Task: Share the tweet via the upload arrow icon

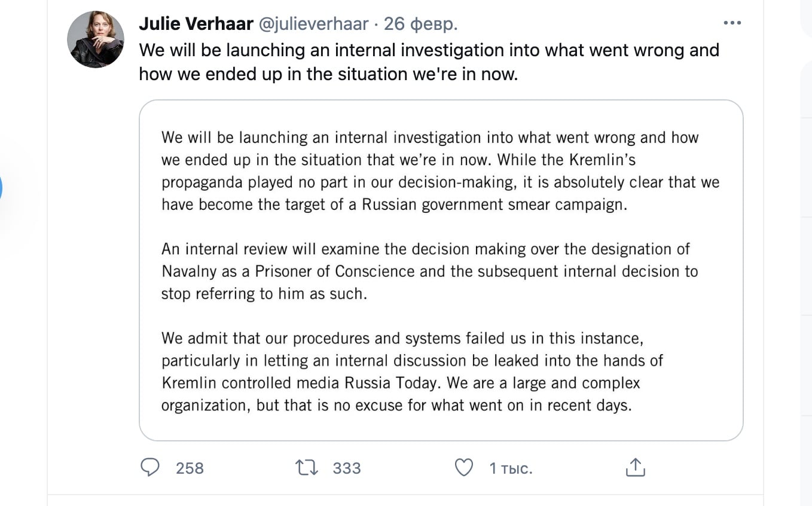Action: point(635,467)
